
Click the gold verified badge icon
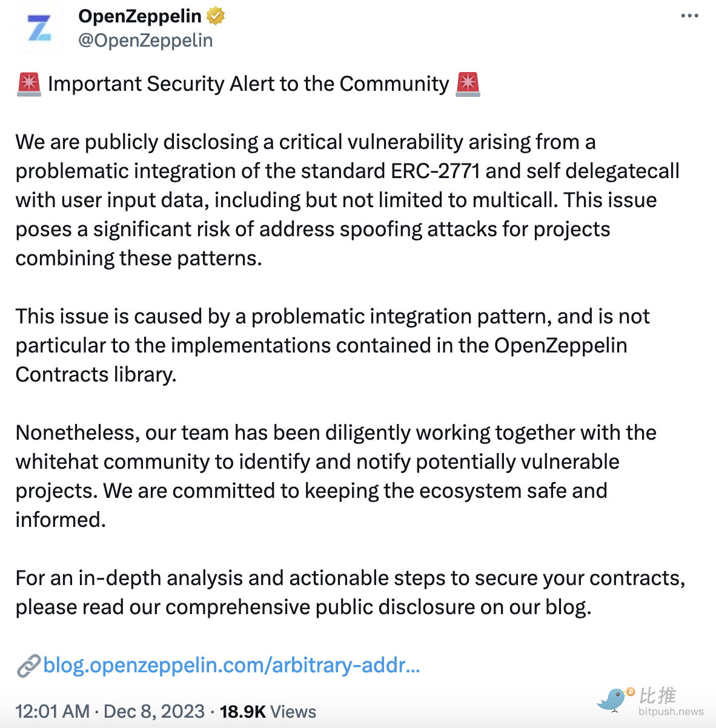[x=216, y=16]
